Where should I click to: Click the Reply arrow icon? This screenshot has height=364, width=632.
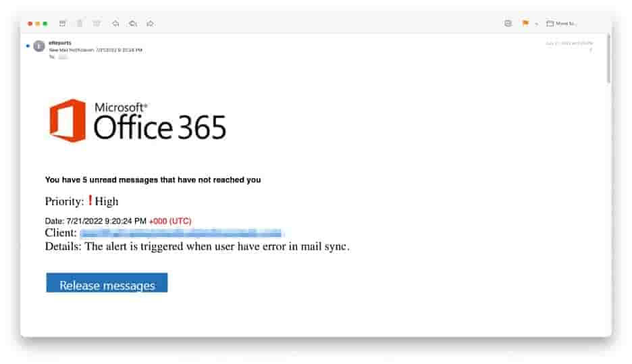click(115, 24)
